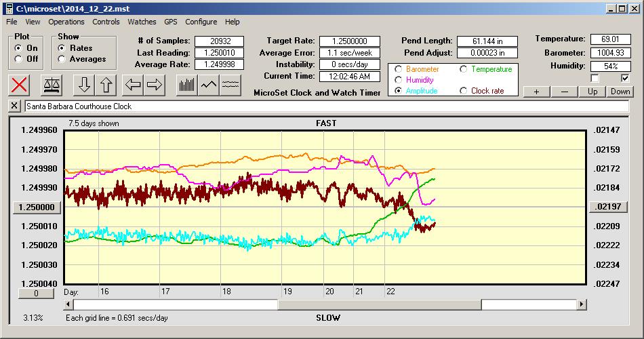Open the File menu
Viewport: 644px width, 339px height.
(x=12, y=22)
